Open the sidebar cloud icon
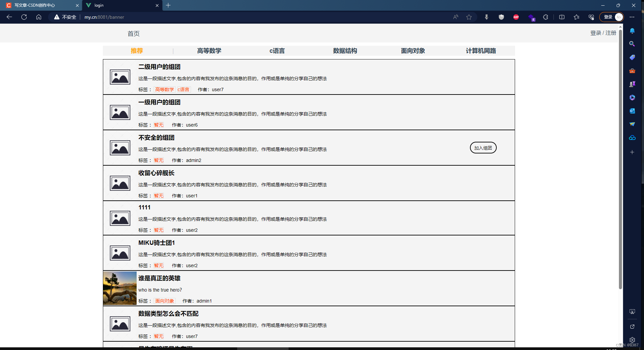Viewport: 644px width, 350px height. pyautogui.click(x=632, y=138)
